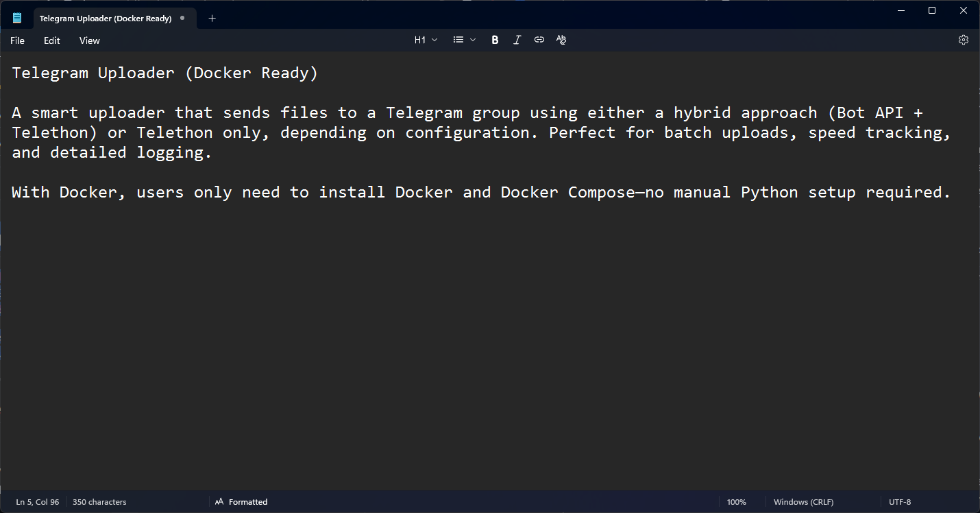Click the Windows (CRLF) line ending indicator
The height and width of the screenshot is (513, 980).
click(x=803, y=502)
